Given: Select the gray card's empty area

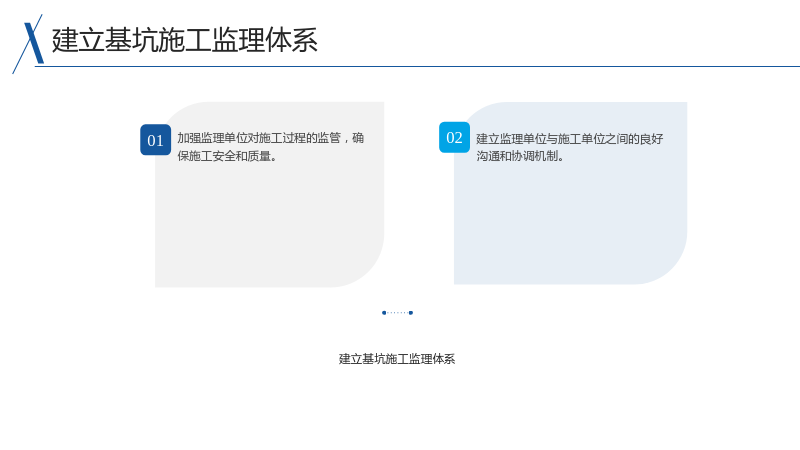Looking at the screenshot, I should [x=269, y=224].
